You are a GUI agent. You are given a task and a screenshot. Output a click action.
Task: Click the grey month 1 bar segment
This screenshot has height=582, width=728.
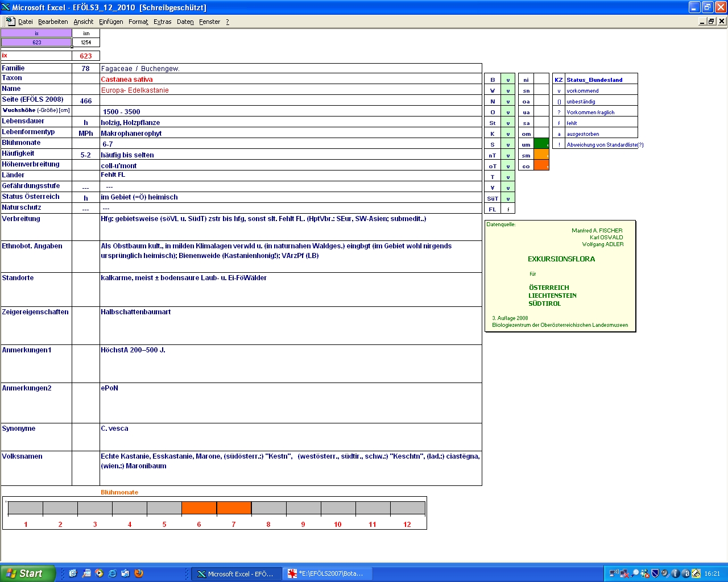point(26,508)
